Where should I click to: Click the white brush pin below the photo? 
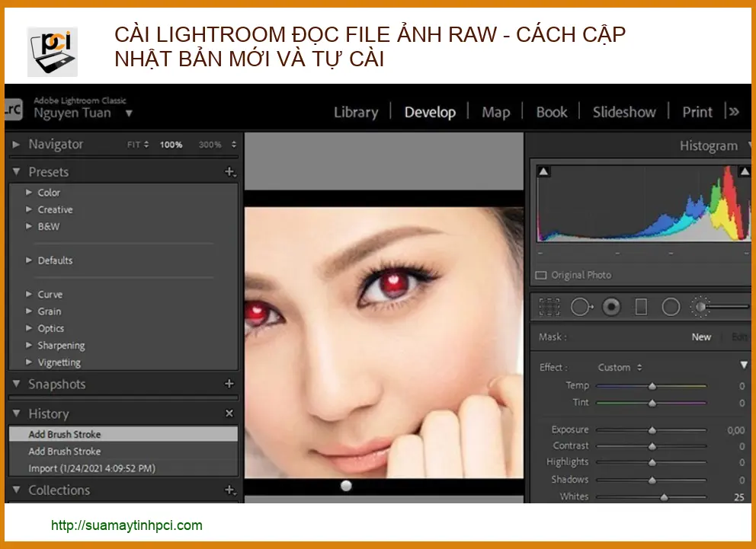coord(346,486)
